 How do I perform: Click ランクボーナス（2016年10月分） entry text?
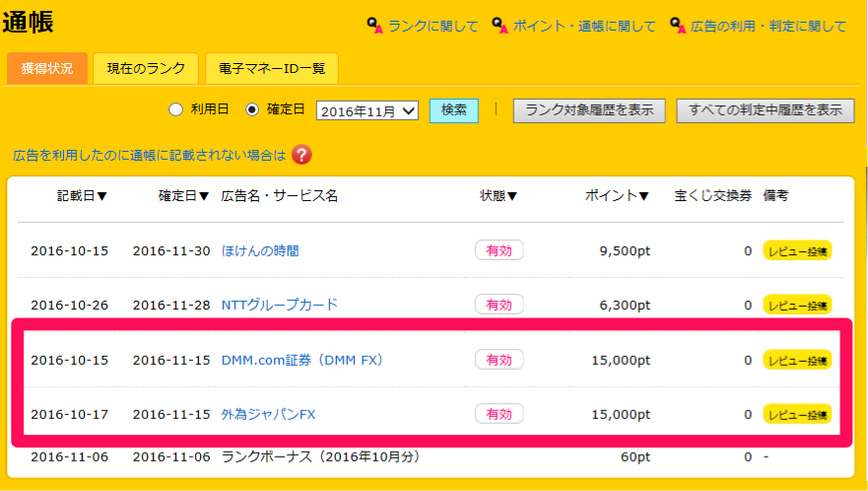[321, 457]
